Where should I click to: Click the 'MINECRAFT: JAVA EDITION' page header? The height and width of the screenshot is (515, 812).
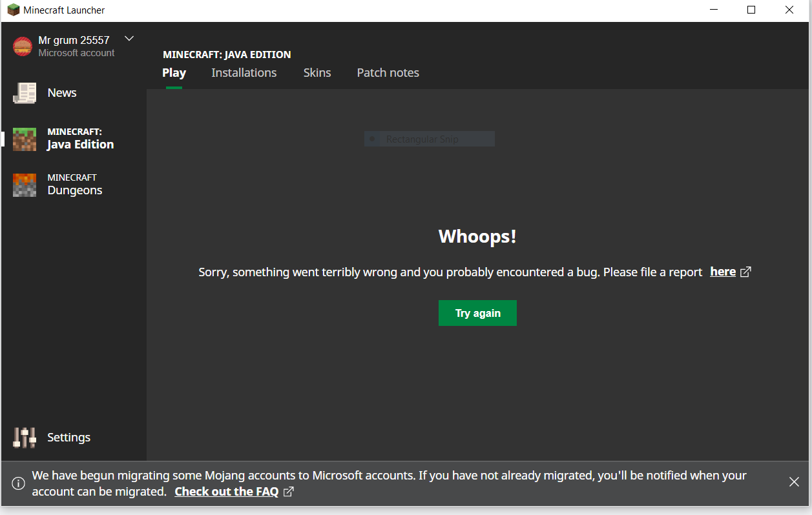(227, 54)
